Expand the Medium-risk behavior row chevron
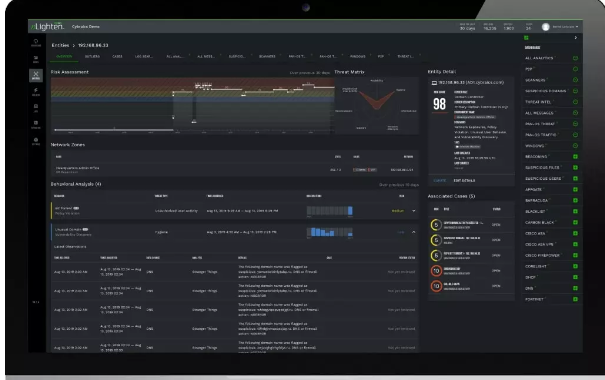The image size is (605, 380). coord(414,211)
